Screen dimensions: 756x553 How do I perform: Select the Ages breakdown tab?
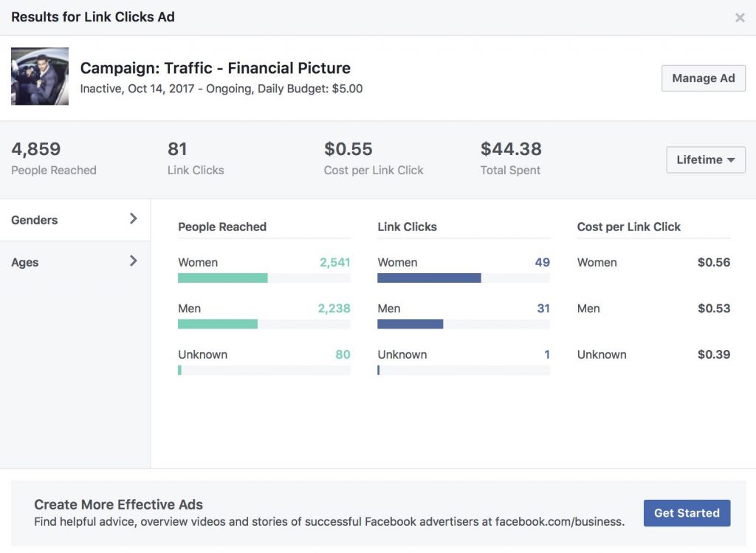tap(75, 262)
